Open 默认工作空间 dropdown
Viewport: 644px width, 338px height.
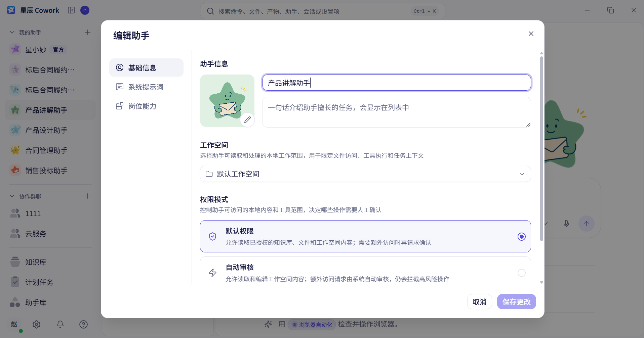tap(365, 174)
